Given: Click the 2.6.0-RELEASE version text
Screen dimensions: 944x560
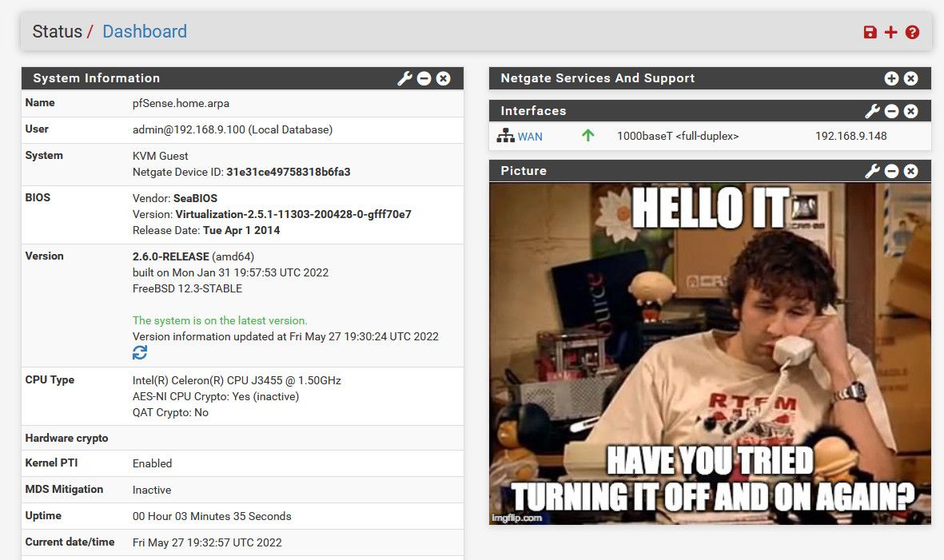Looking at the screenshot, I should pyautogui.click(x=171, y=256).
